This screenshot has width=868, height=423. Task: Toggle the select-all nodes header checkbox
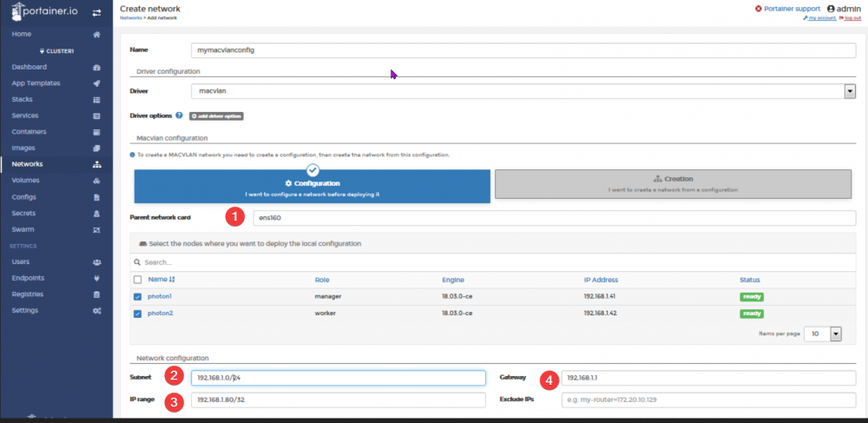(x=138, y=280)
